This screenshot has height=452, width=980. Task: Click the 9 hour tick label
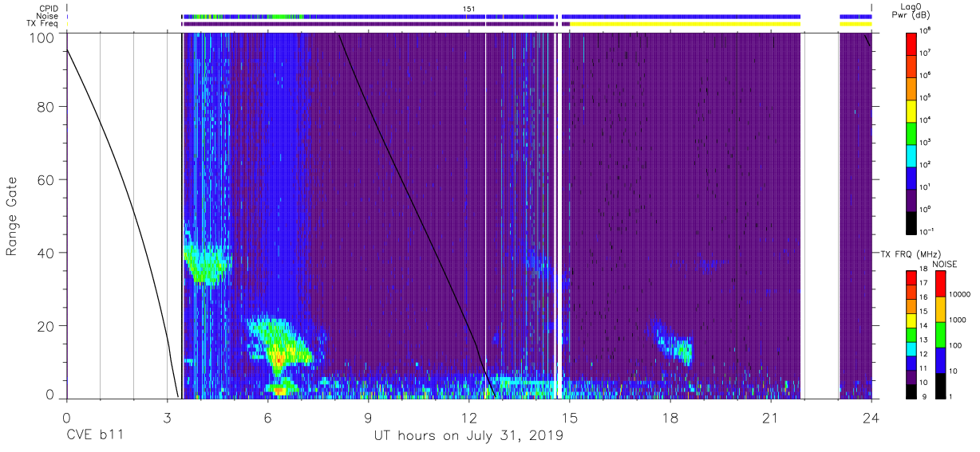coord(368,417)
